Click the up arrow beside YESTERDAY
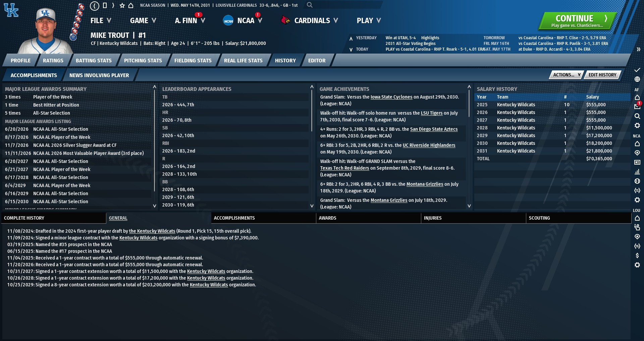Viewport: 644px width, 341px height. click(351, 38)
